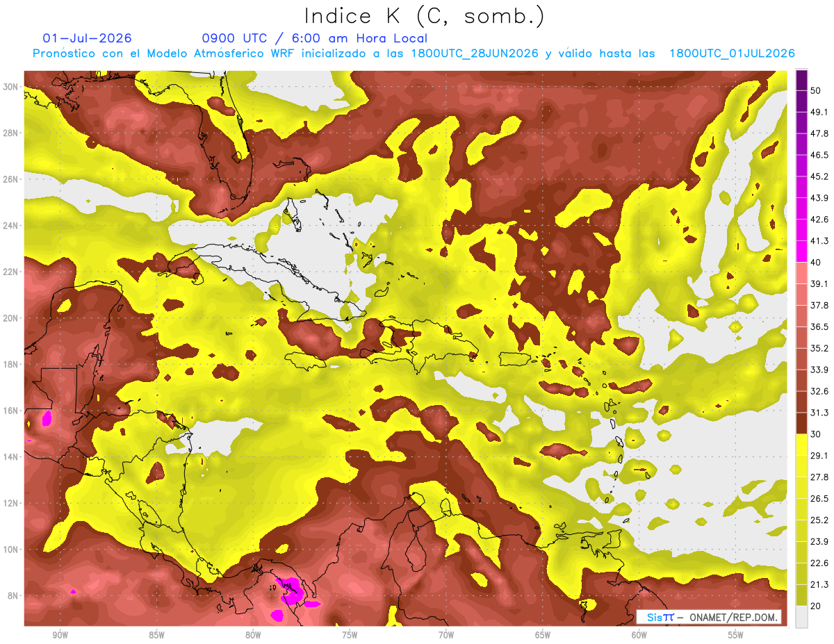Click the "70W" longitude axis label
Viewport: 834px width, 644px height.
click(446, 635)
